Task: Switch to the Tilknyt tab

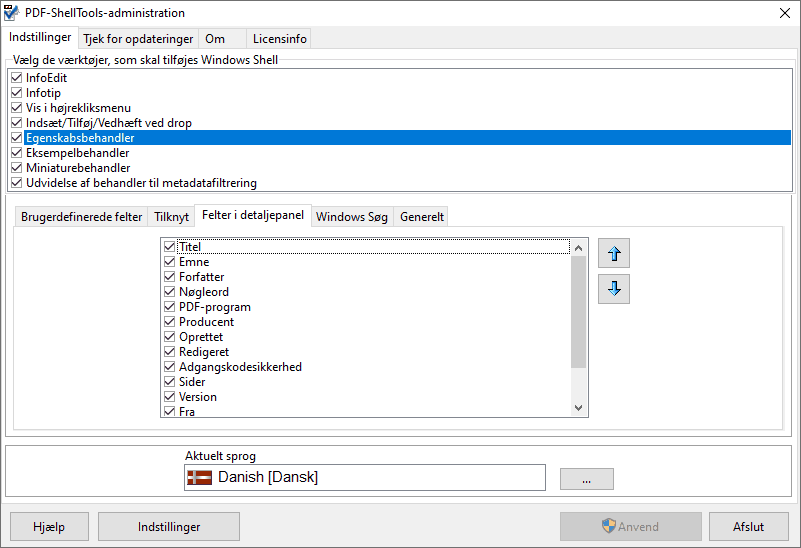Action: [x=172, y=217]
